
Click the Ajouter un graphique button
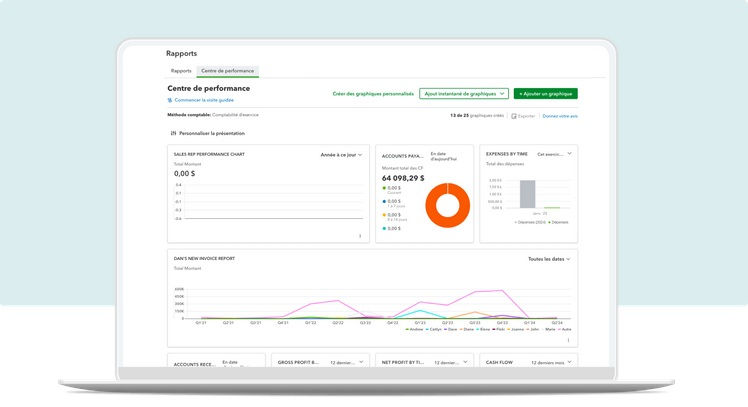pyautogui.click(x=545, y=94)
